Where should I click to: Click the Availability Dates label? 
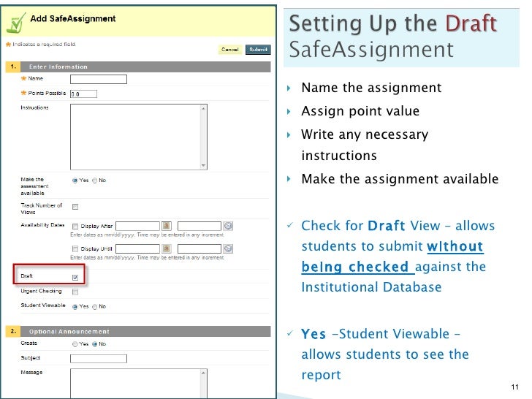(42, 225)
